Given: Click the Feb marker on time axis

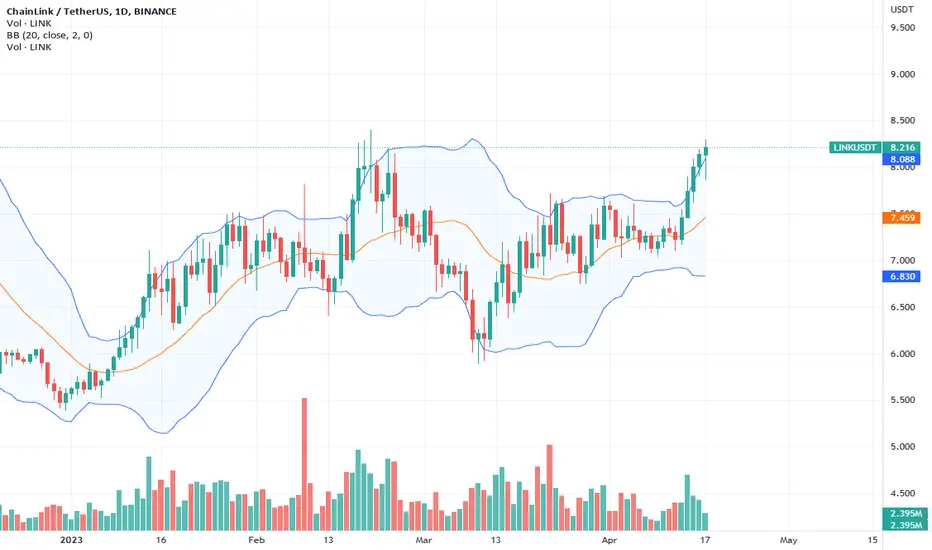Looking at the screenshot, I should (256, 540).
